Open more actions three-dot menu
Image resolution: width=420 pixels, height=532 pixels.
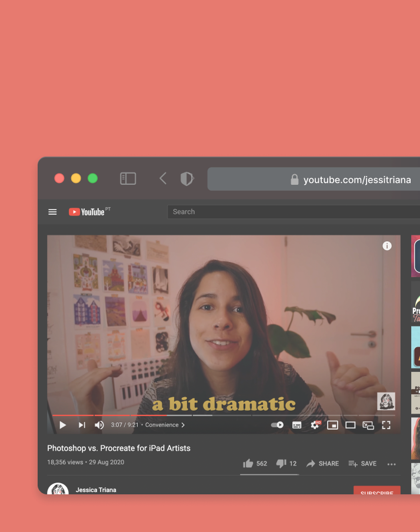392,464
